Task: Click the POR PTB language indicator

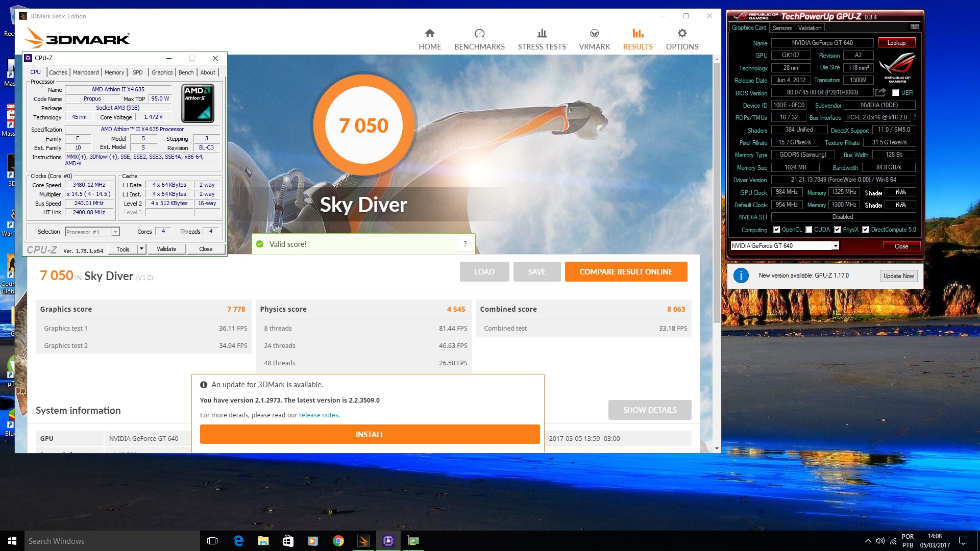Action: [x=908, y=541]
